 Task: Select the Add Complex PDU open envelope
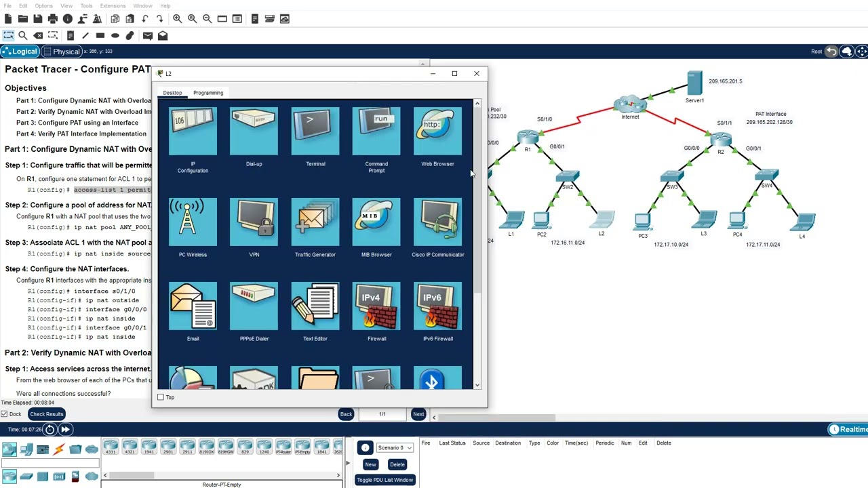[163, 35]
